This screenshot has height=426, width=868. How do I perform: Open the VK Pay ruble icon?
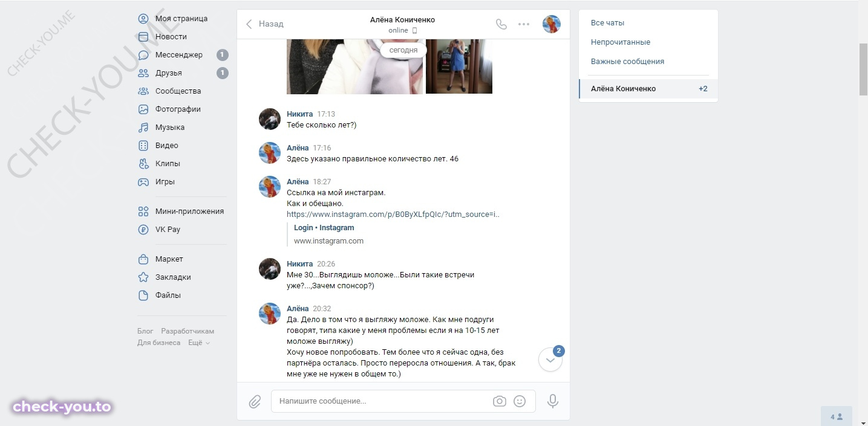(143, 230)
